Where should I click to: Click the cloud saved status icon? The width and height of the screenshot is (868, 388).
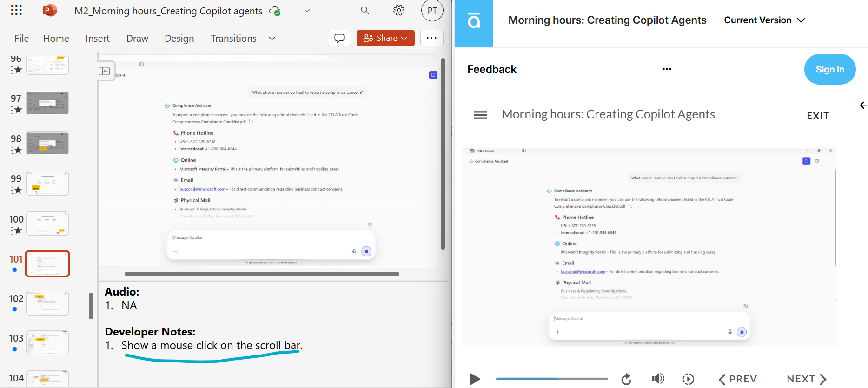275,11
